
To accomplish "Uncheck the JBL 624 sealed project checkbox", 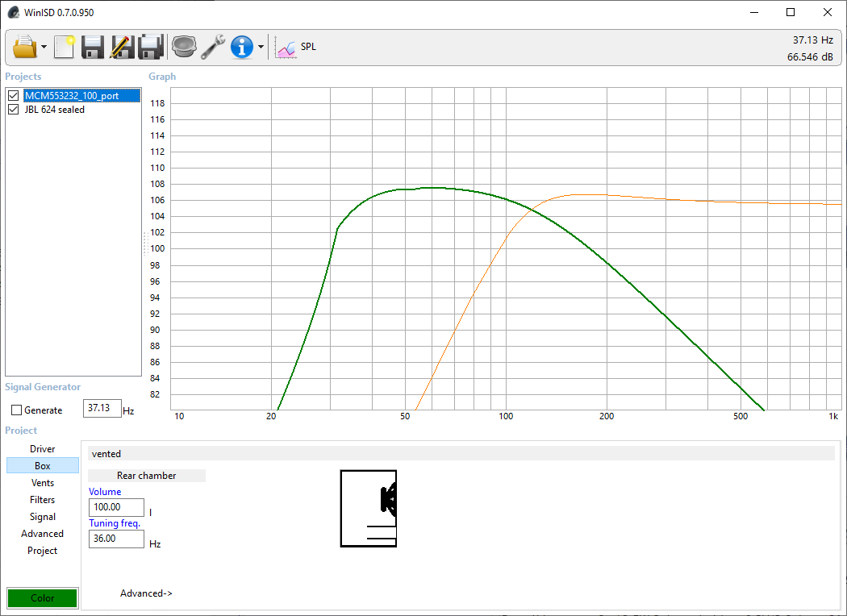I will (x=14, y=109).
